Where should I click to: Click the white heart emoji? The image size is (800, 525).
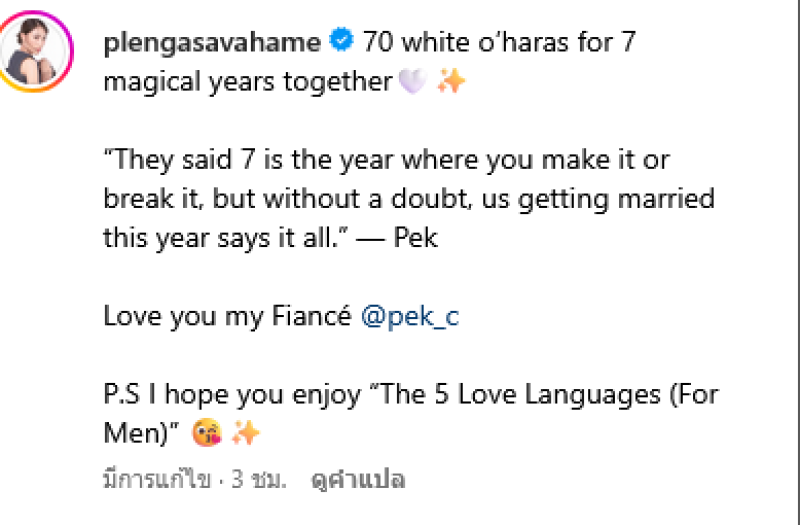(x=411, y=82)
